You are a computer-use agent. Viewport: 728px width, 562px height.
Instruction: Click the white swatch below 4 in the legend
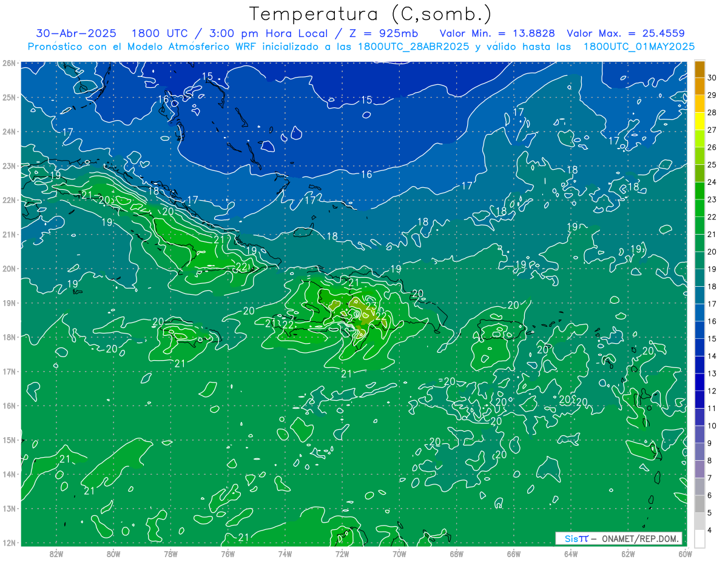point(699,538)
